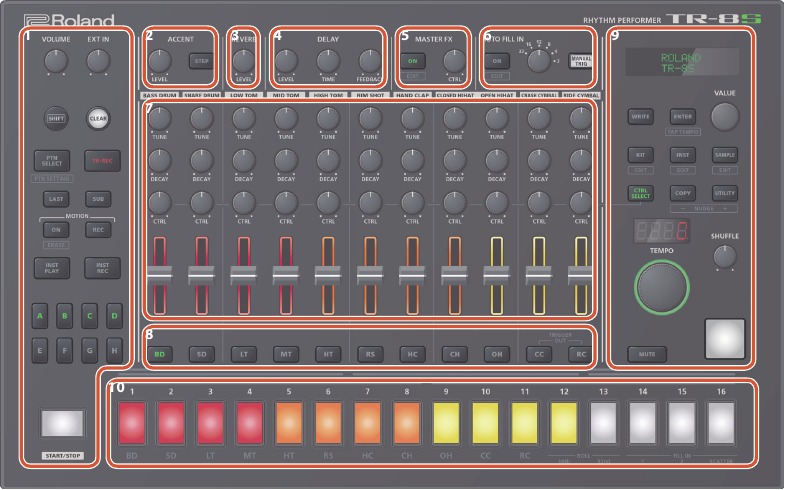Image resolution: width=785 pixels, height=490 pixels.
Task: Hit the MANUAL TRIG button
Action: point(581,61)
